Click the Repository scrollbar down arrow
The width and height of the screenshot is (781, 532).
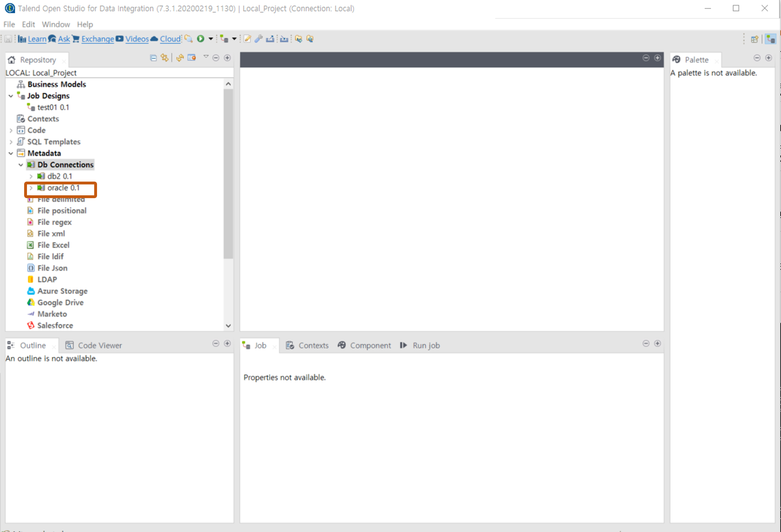(228, 325)
